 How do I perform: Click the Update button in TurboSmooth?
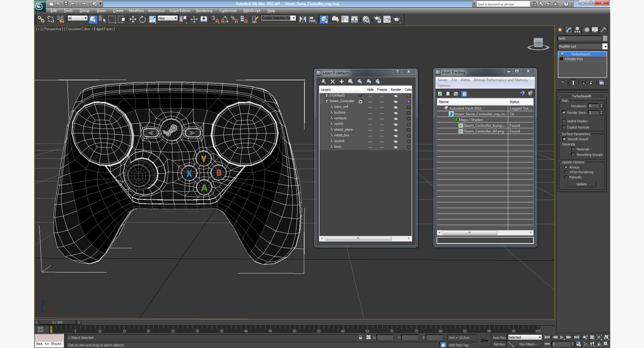point(581,184)
